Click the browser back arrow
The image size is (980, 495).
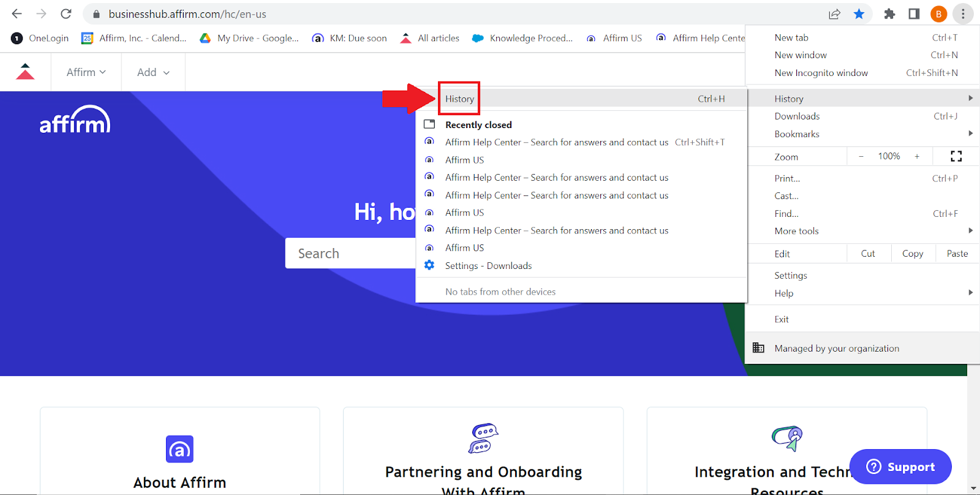click(17, 13)
